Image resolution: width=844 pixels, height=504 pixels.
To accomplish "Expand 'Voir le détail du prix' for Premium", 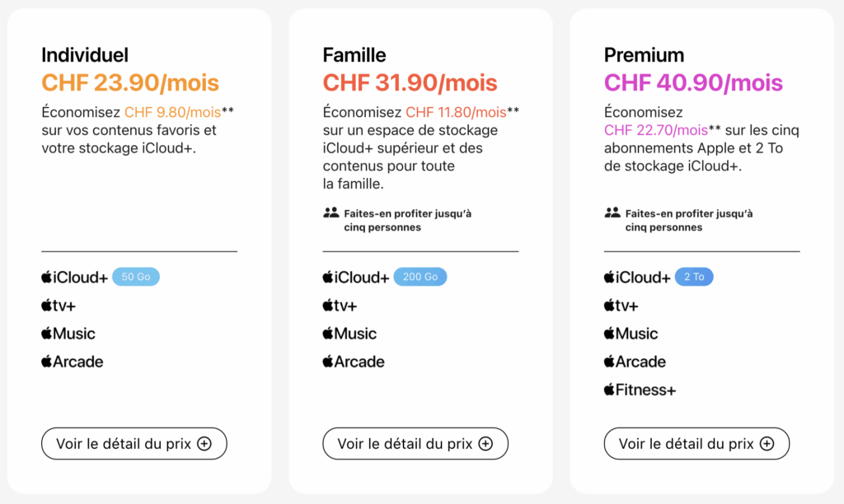I will pyautogui.click(x=696, y=444).
